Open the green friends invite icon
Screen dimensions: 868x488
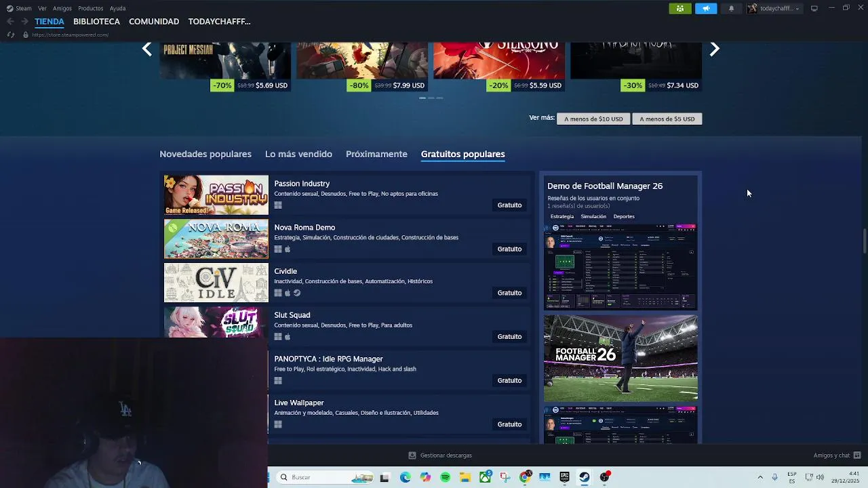pyautogui.click(x=679, y=8)
